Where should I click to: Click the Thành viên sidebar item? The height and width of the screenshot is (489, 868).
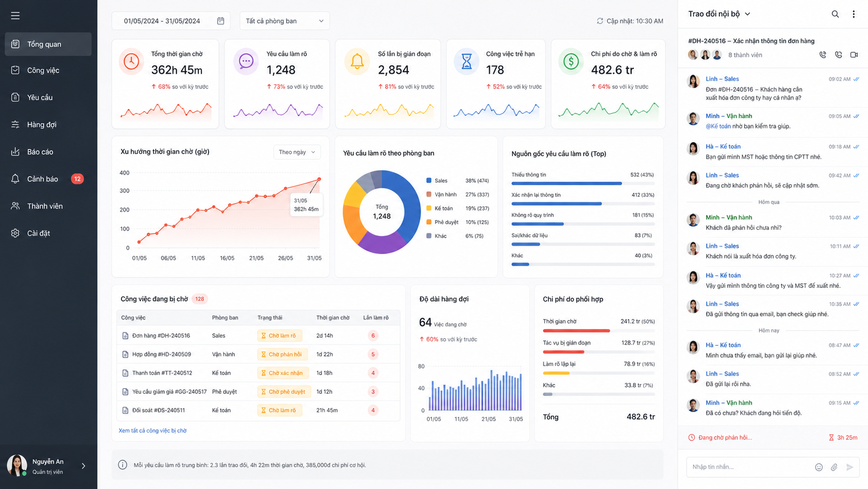click(48, 206)
